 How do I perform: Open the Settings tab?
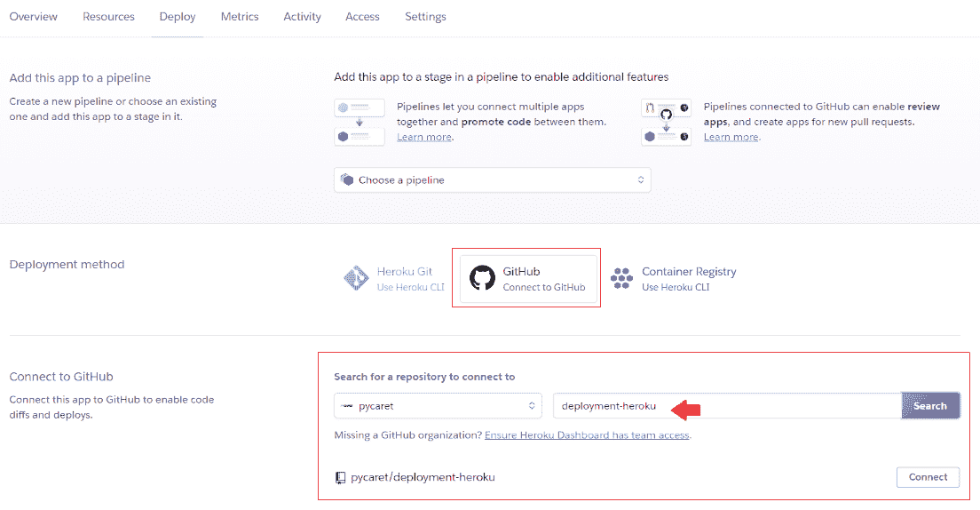click(x=425, y=17)
